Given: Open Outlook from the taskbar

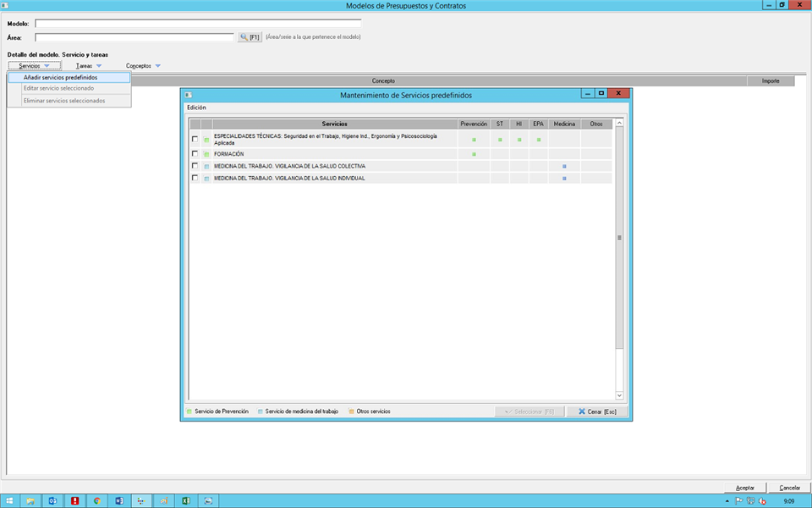Looking at the screenshot, I should pyautogui.click(x=52, y=500).
